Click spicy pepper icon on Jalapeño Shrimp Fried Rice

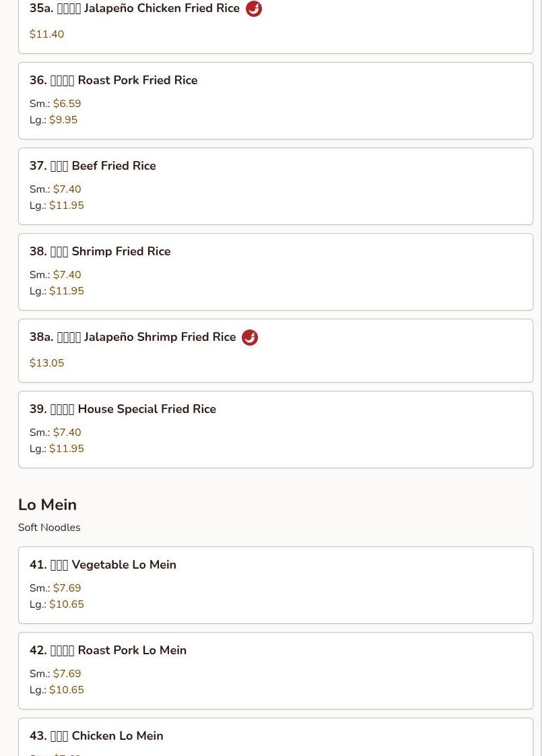[250, 338]
